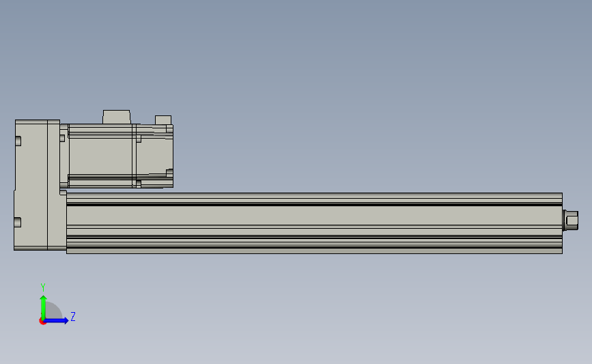The height and width of the screenshot is (364, 592).
Task: Select the long extruded actuator body
Action: pyautogui.click(x=314, y=223)
